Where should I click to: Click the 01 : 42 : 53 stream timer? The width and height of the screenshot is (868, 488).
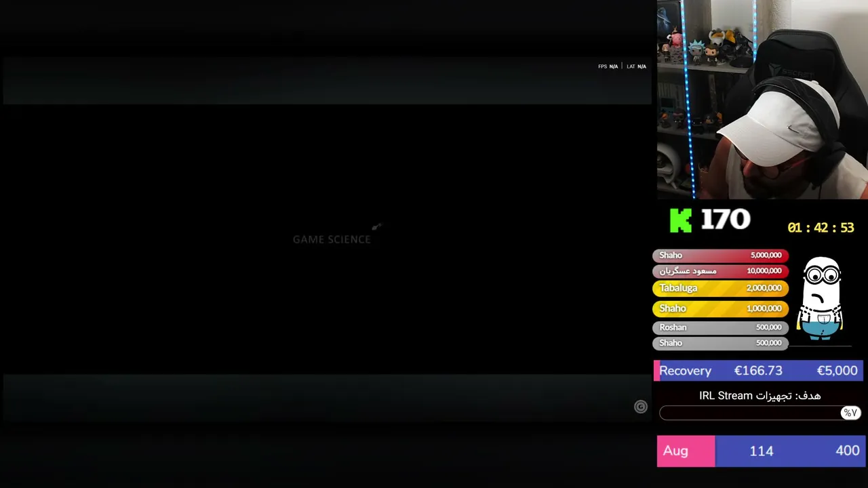(x=821, y=228)
